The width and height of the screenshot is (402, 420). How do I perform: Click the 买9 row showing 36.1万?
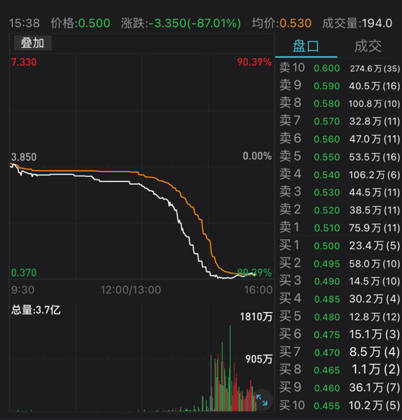339,388
